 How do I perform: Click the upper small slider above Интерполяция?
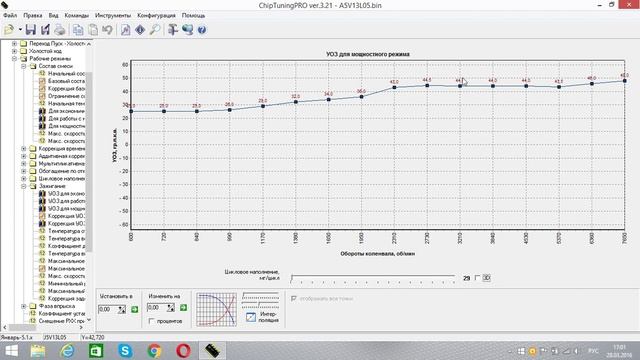(261, 295)
